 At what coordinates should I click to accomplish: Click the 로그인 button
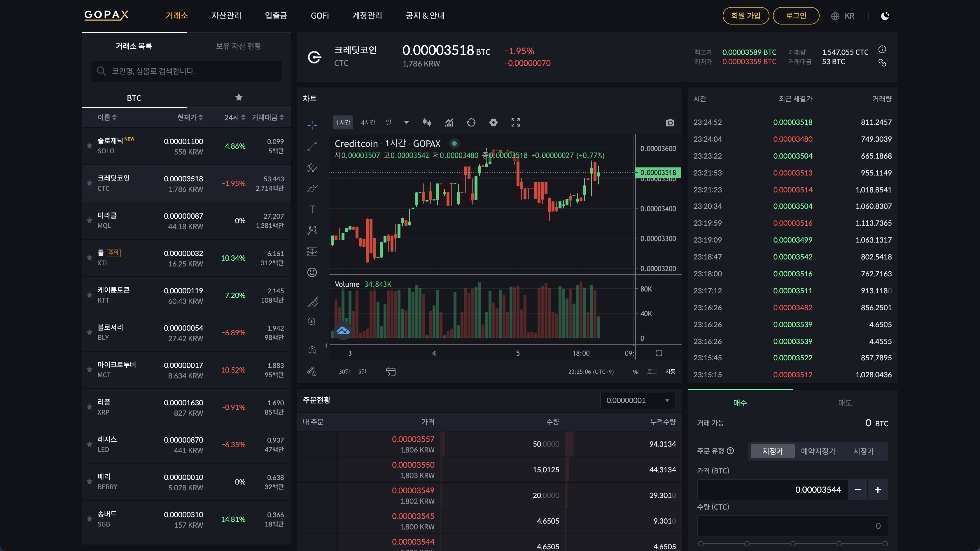[796, 15]
